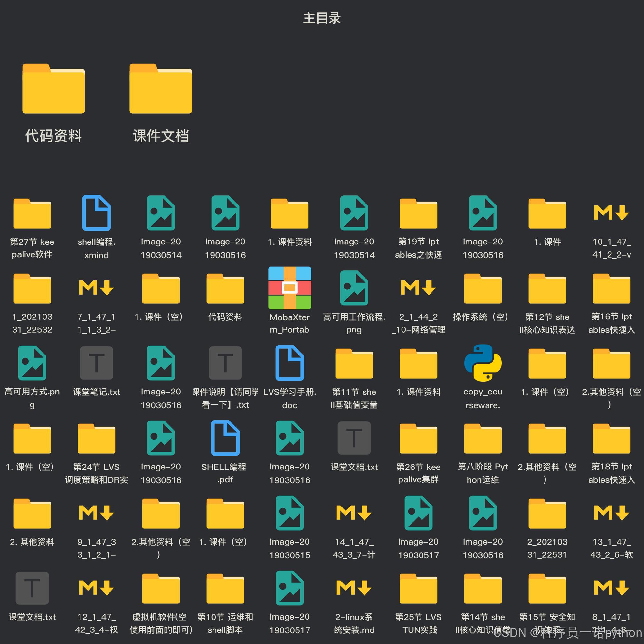Open the LVS学习手册.doc document
This screenshot has width=644, height=644.
pyautogui.click(x=290, y=363)
